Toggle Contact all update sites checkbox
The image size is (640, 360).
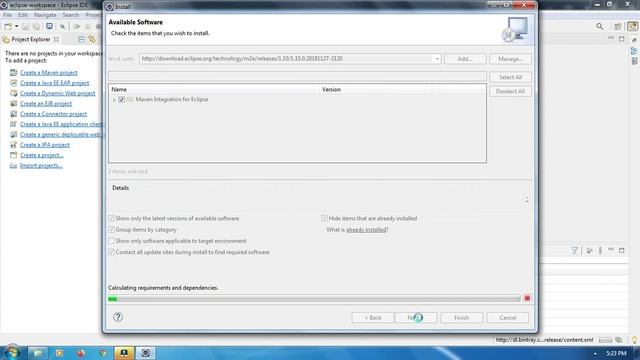pos(111,252)
